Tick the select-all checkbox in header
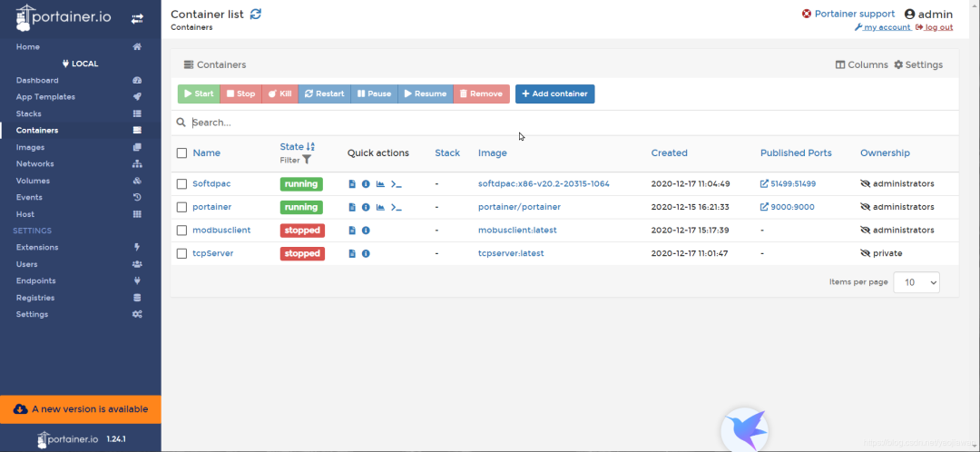Screen dimensions: 980x452 182,153
